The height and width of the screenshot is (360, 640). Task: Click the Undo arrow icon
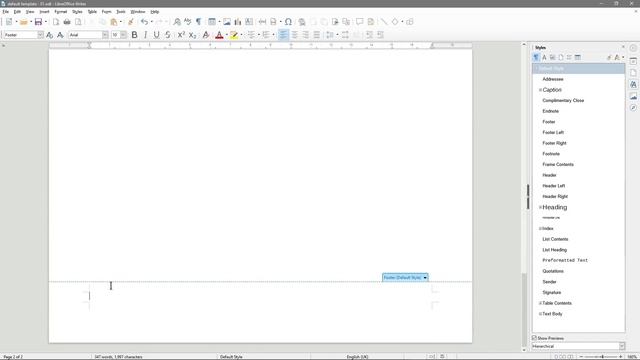[144, 22]
